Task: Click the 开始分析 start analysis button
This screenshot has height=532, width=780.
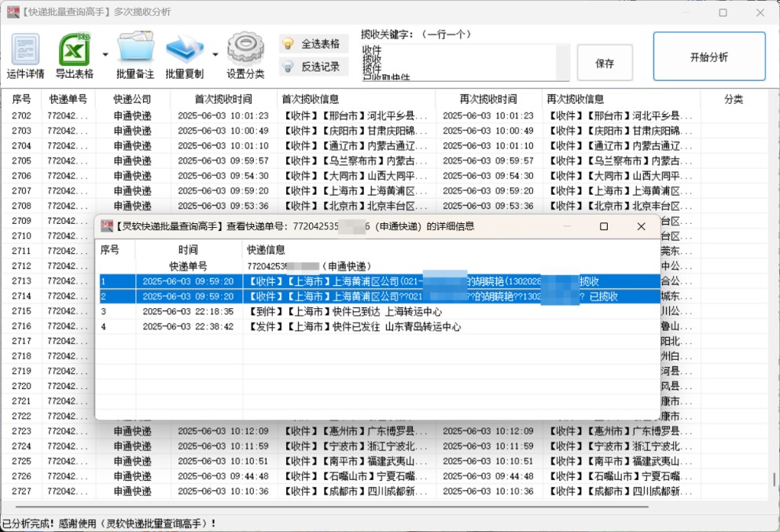Action: pos(709,57)
